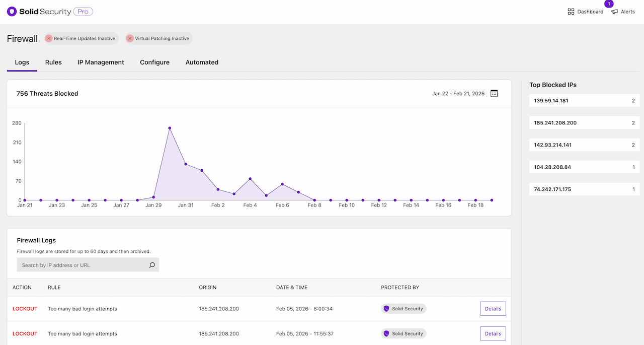Open the Dashboard from the top bar
This screenshot has width=644, height=345.
[x=586, y=11]
